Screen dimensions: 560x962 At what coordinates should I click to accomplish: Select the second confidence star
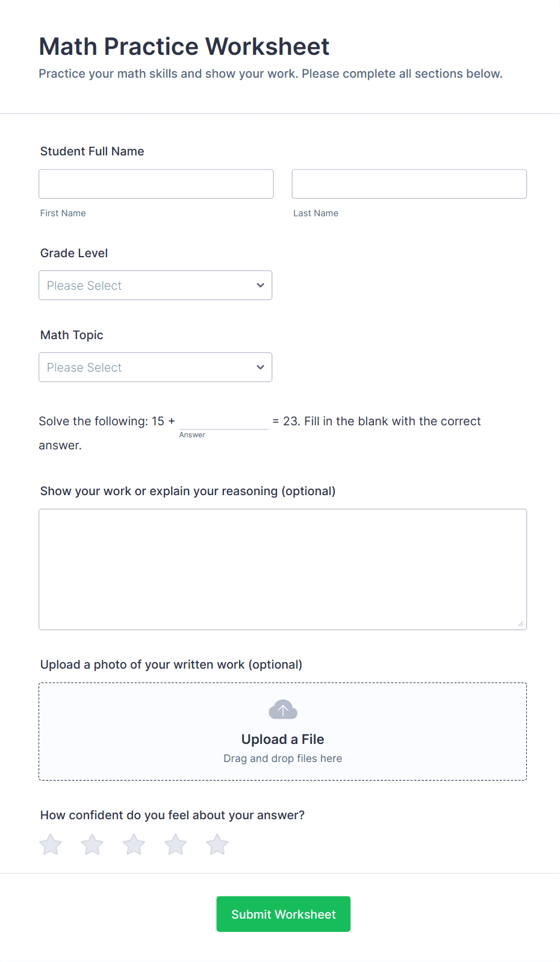click(x=92, y=844)
